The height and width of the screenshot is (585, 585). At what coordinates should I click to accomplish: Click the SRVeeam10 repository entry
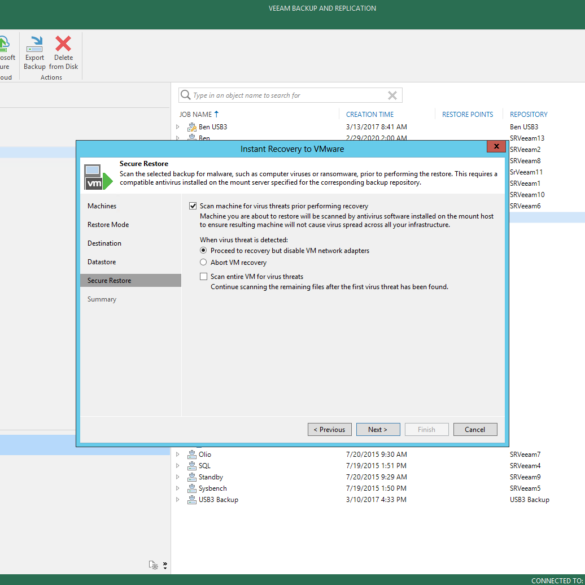tap(527, 194)
